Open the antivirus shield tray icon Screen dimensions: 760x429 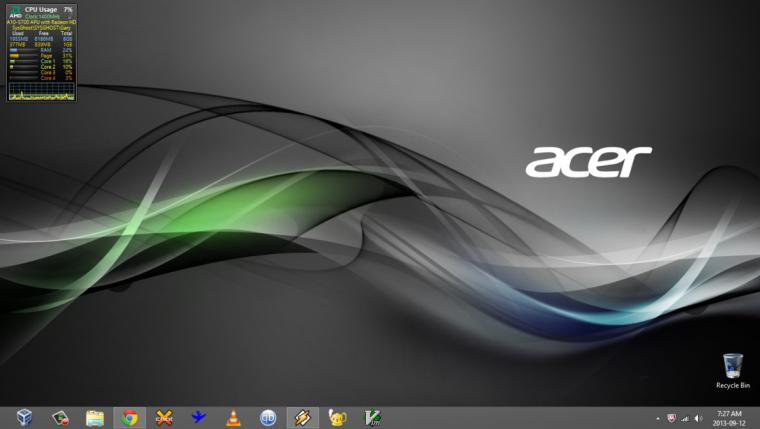point(671,418)
